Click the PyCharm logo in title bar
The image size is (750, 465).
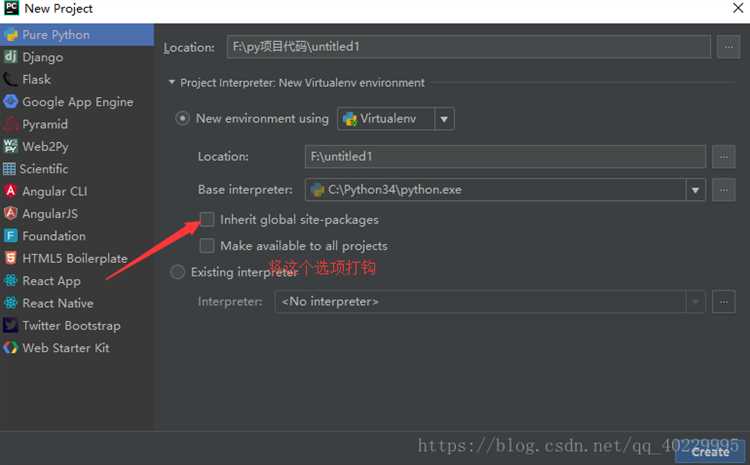tap(11, 8)
